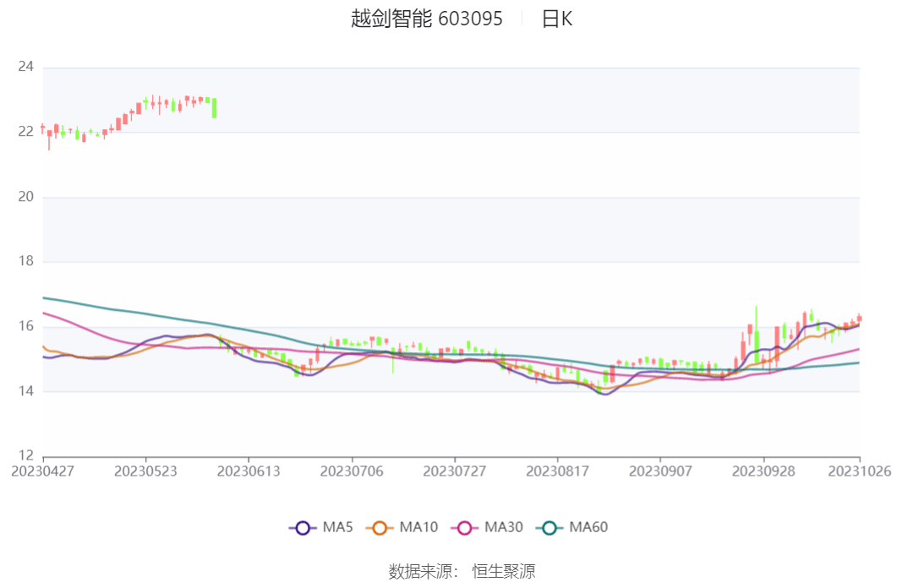Click the 20230928 x-axis date label
This screenshot has width=924, height=582.
(763, 471)
